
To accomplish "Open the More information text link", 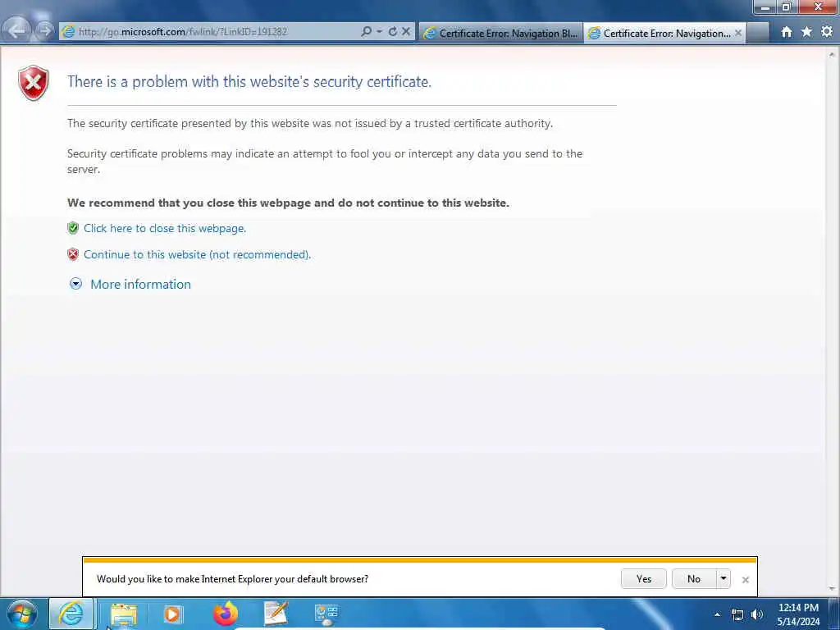I will (x=140, y=284).
